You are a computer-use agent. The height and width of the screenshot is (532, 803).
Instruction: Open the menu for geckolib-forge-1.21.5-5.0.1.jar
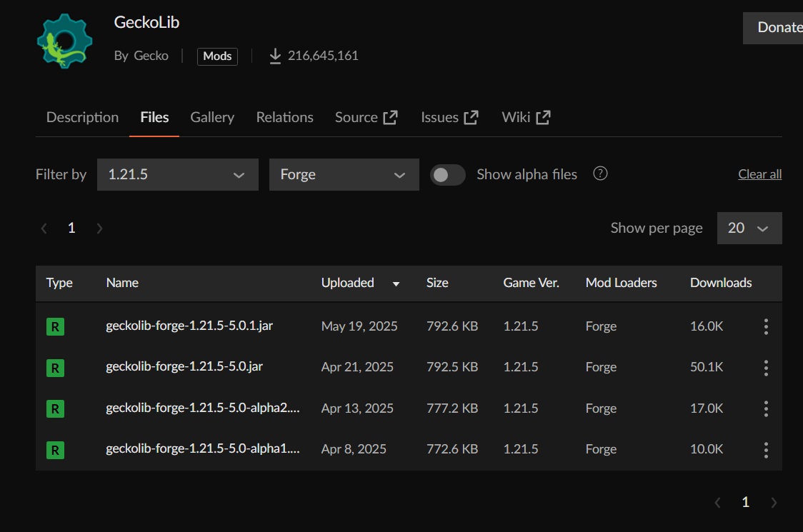pos(766,326)
